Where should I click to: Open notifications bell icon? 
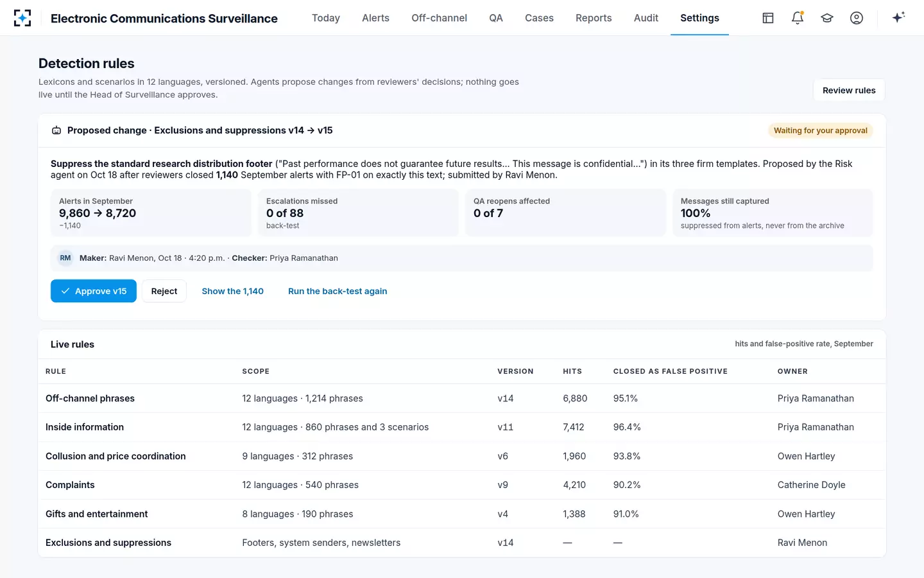[x=798, y=18]
